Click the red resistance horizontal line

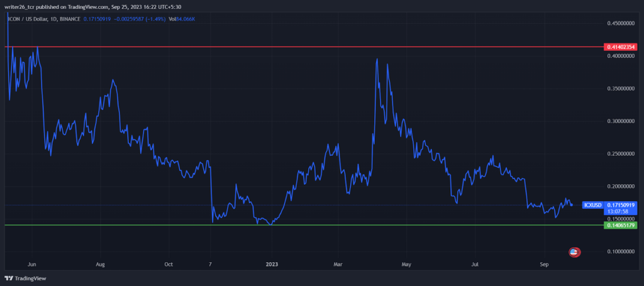(304, 47)
